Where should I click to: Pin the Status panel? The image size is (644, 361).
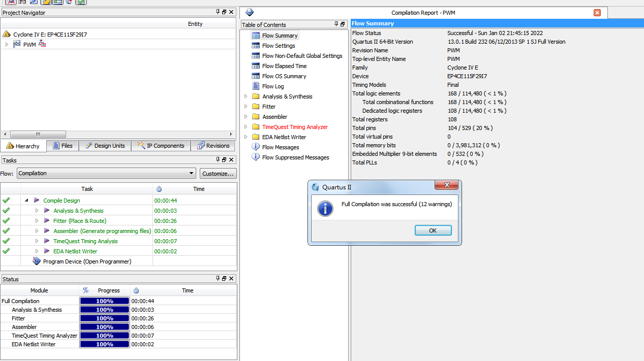coord(218,279)
